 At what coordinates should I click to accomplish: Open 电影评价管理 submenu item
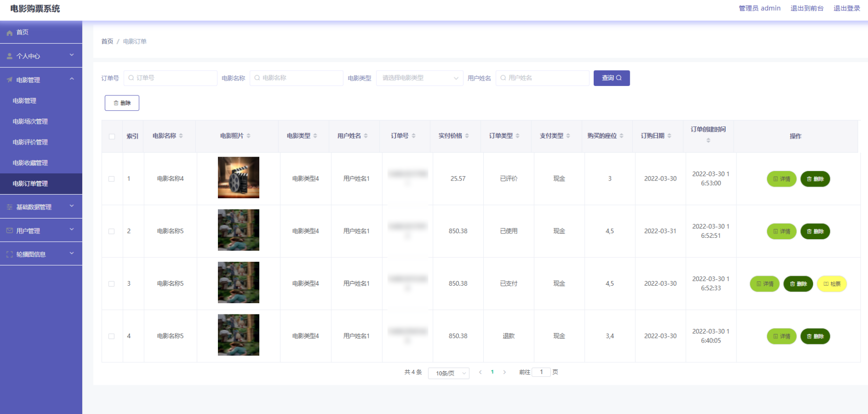pyautogui.click(x=41, y=142)
